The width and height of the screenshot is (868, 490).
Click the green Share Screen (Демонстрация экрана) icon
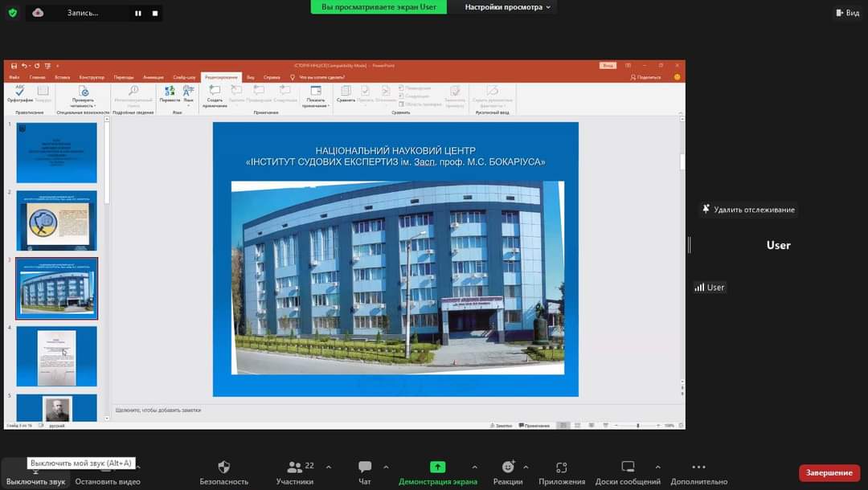pos(437,467)
